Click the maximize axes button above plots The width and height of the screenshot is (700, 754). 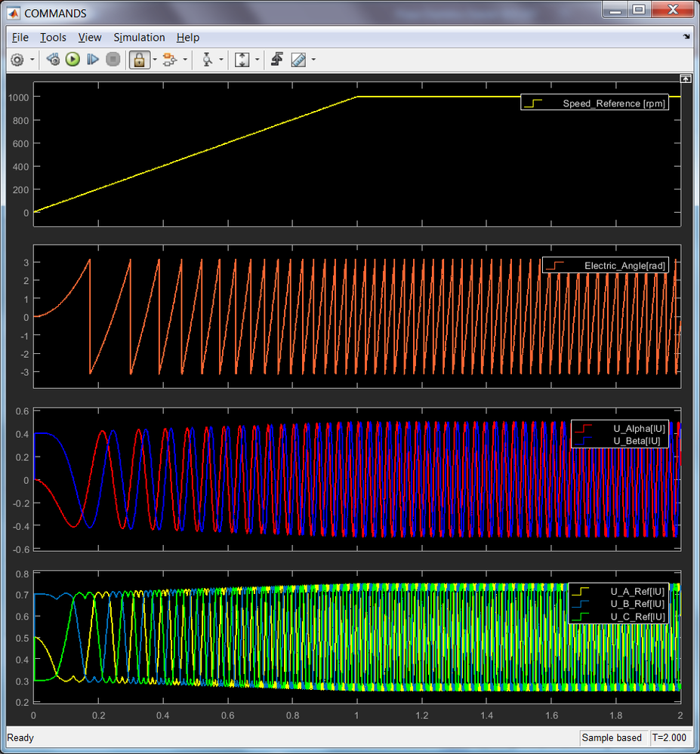(x=685, y=78)
